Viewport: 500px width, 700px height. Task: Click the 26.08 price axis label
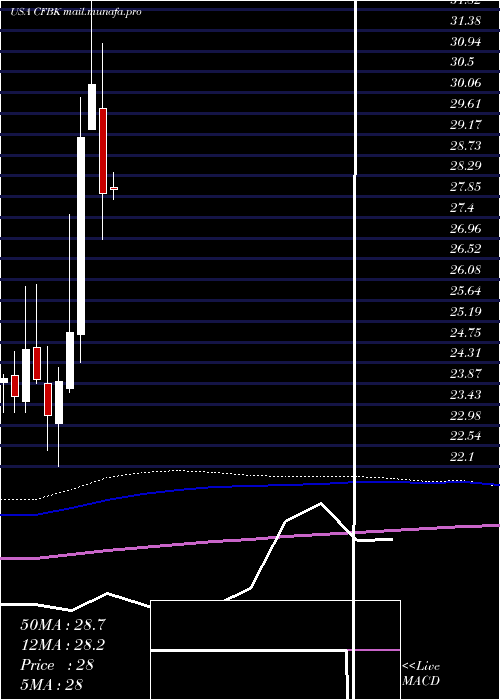466,270
